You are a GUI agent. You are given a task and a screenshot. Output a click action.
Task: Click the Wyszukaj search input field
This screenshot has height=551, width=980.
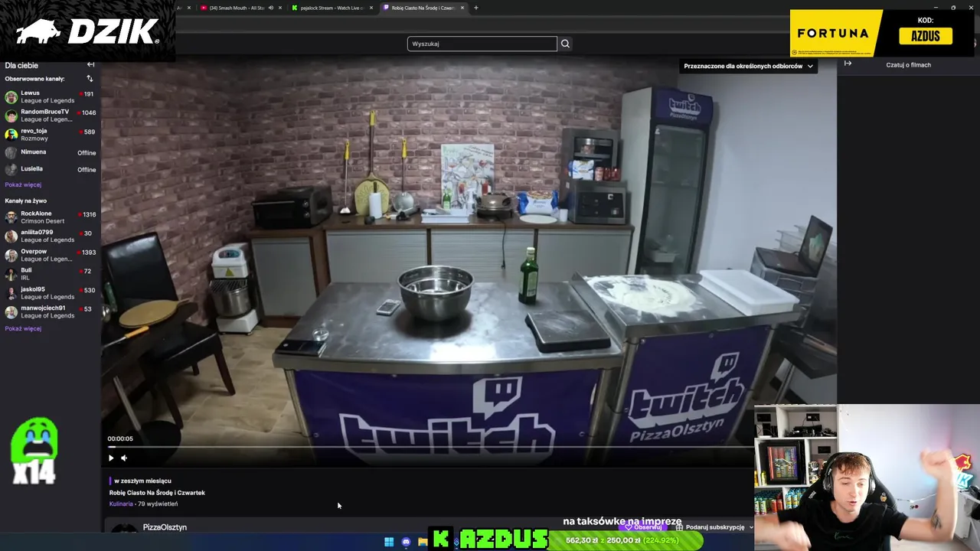(x=482, y=44)
